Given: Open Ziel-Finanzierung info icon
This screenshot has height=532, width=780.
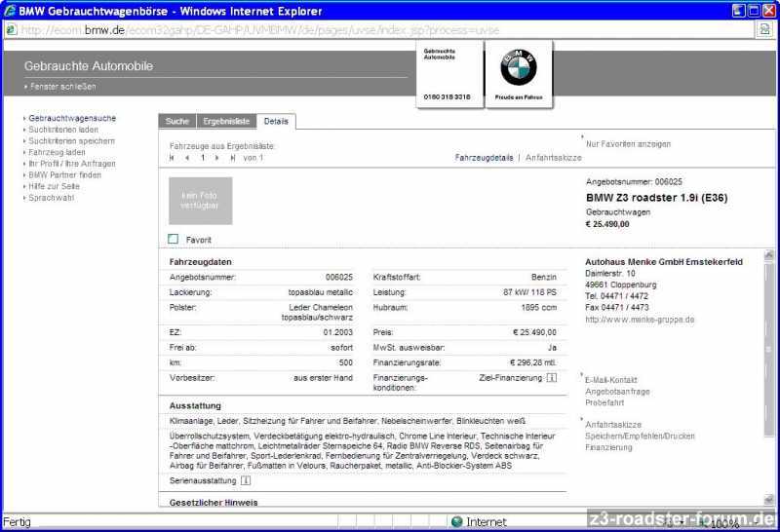Looking at the screenshot, I should 552,378.
